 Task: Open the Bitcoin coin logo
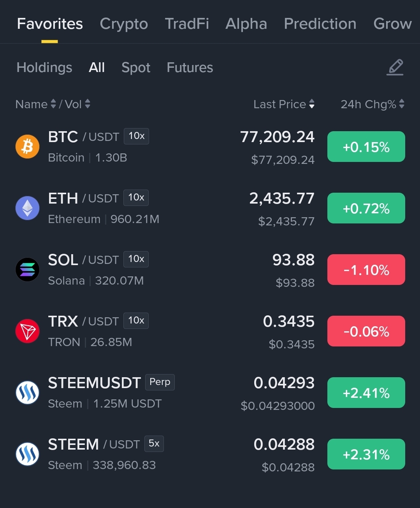27,147
